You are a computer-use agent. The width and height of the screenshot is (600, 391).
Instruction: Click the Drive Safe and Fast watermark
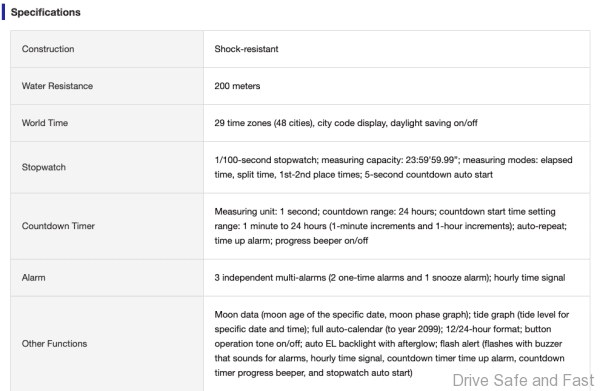click(x=523, y=380)
